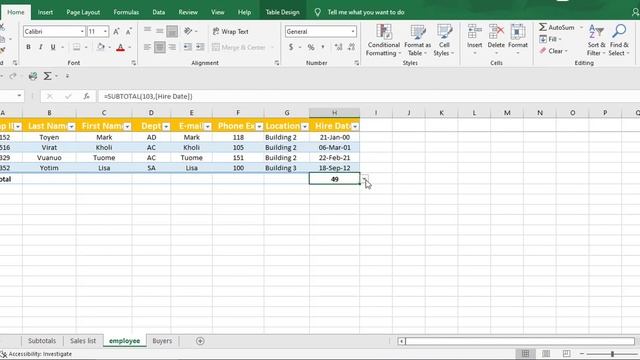Screen dimensions: 640x360
Task: Open Cell Styles gallery
Action: click(x=444, y=40)
